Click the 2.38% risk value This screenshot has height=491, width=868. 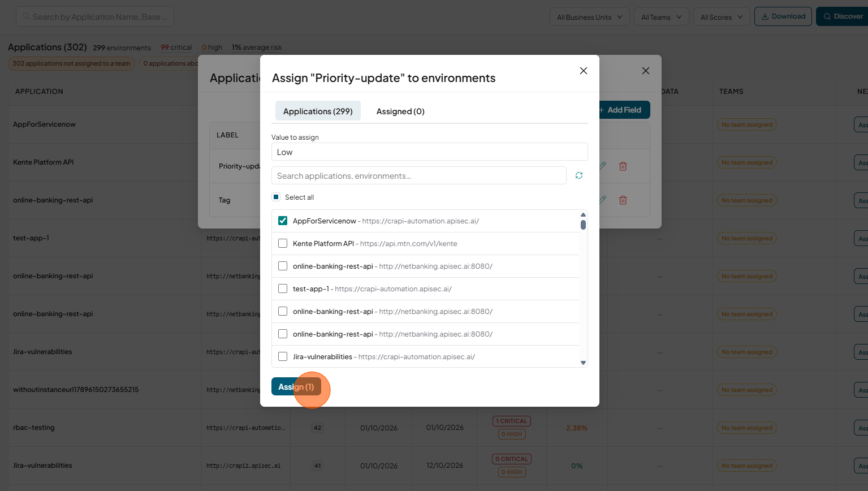(577, 428)
